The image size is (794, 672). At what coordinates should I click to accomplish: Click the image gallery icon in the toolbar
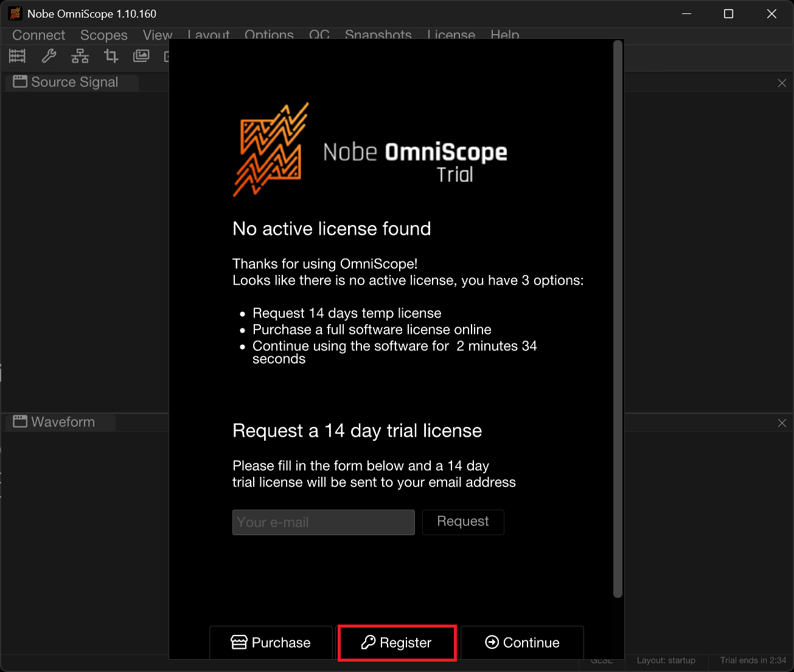[x=141, y=57]
